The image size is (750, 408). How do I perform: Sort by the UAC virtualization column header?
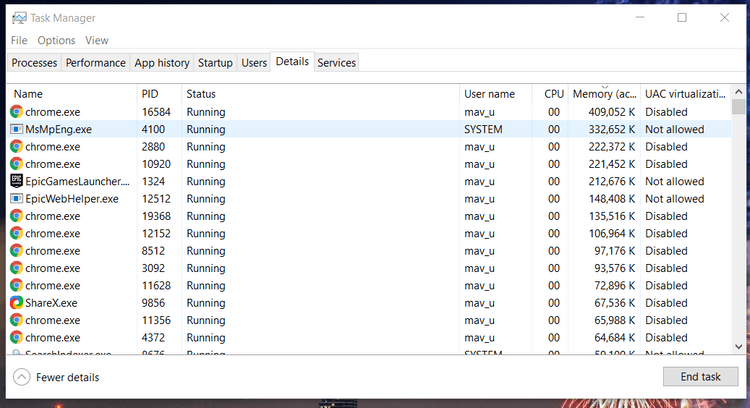[x=686, y=94]
